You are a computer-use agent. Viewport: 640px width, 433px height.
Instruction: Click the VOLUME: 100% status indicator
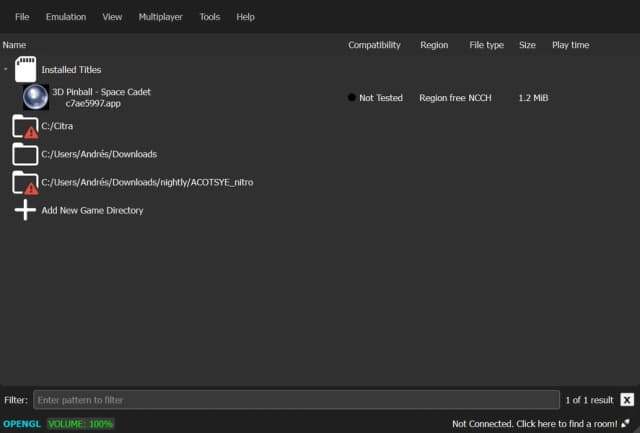pos(80,424)
